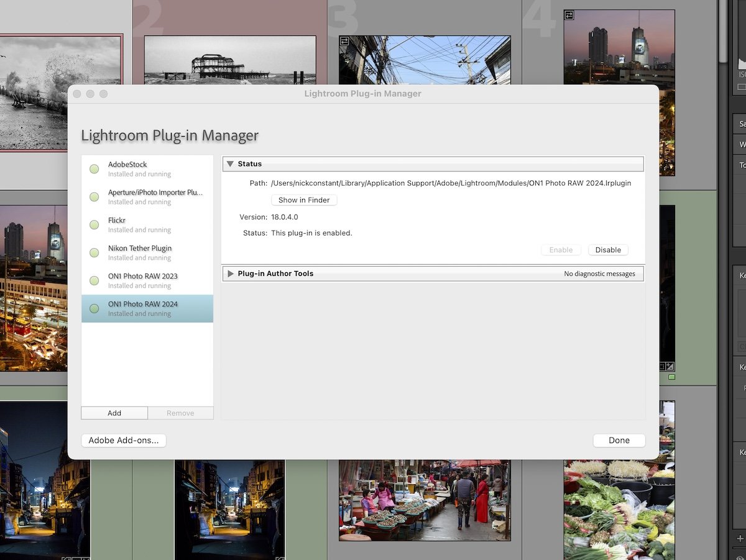Click the status light for Nikon Tether Plugin

(94, 252)
